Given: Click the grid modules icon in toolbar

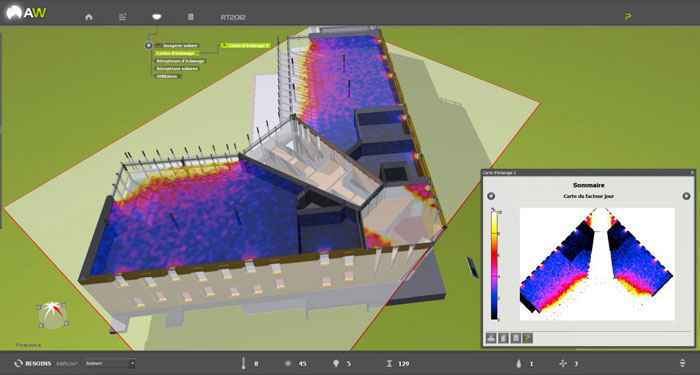Looking at the screenshot, I should click(122, 17).
